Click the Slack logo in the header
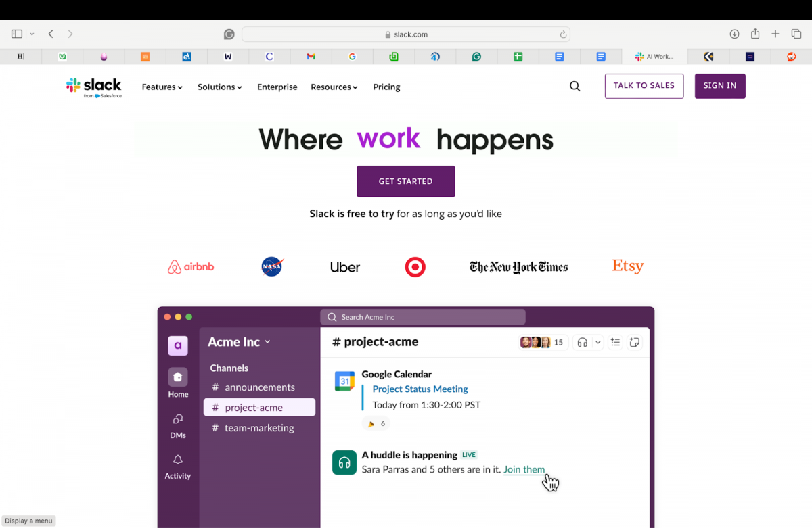This screenshot has width=812, height=528. 93,87
